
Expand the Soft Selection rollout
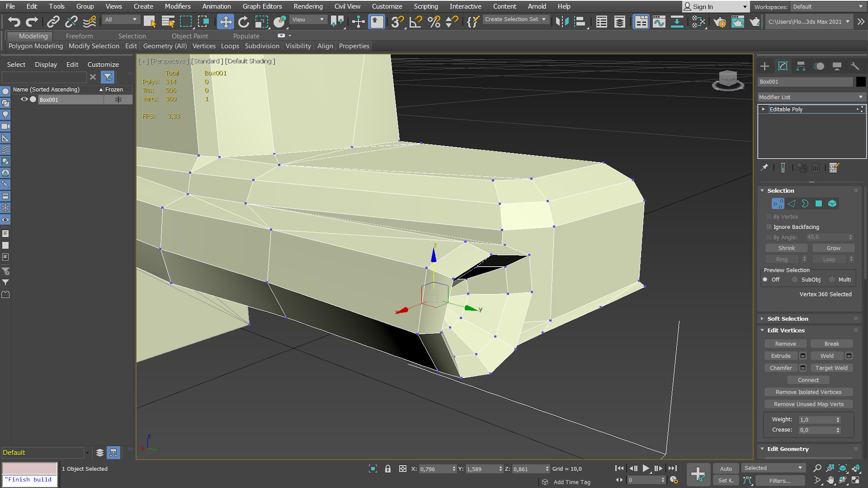pyautogui.click(x=787, y=319)
